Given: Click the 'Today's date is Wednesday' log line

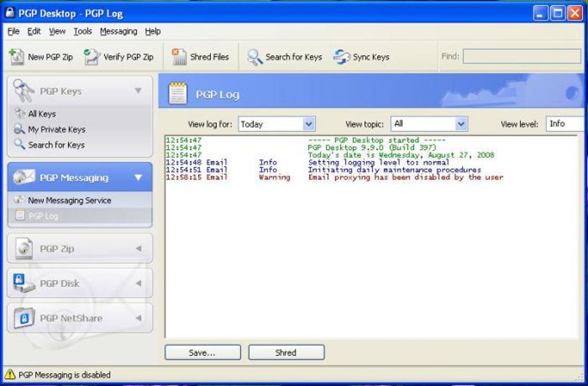Looking at the screenshot, I should pos(401,155).
